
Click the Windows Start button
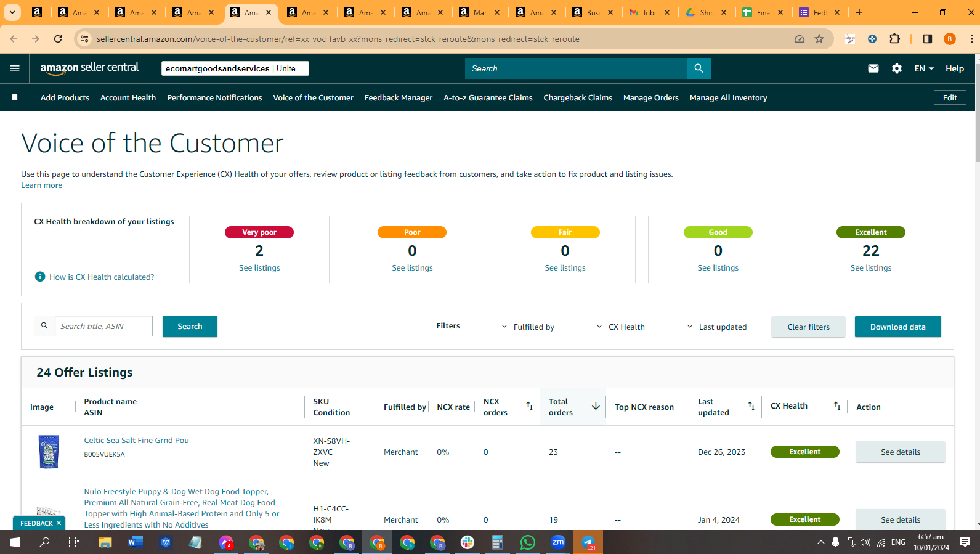[x=15, y=542]
